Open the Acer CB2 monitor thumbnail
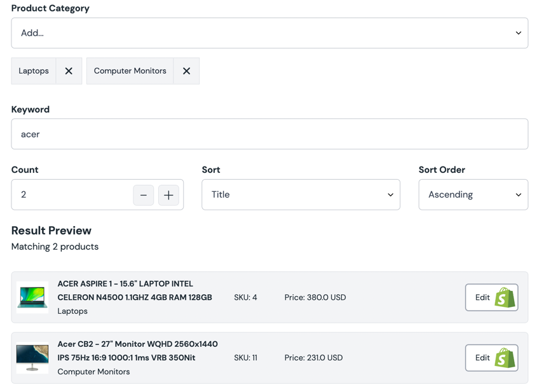Screen dimensions: 537x392 32,358
